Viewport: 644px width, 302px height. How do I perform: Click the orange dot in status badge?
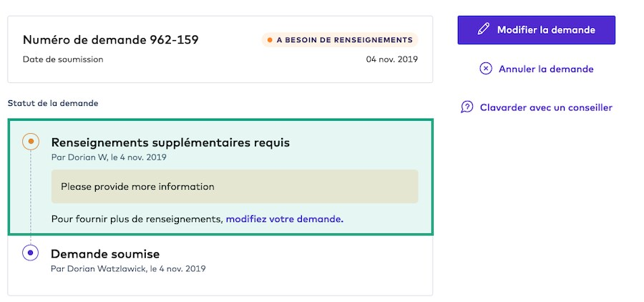pos(270,40)
